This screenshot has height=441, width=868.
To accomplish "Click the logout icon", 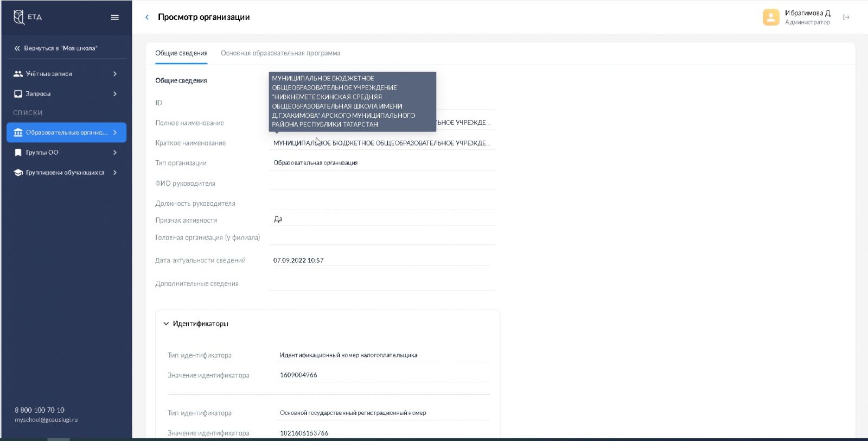I will [x=846, y=17].
